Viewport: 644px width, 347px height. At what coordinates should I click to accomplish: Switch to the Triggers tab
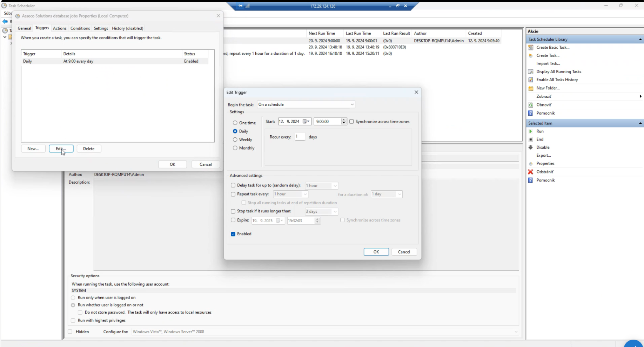coord(42,28)
